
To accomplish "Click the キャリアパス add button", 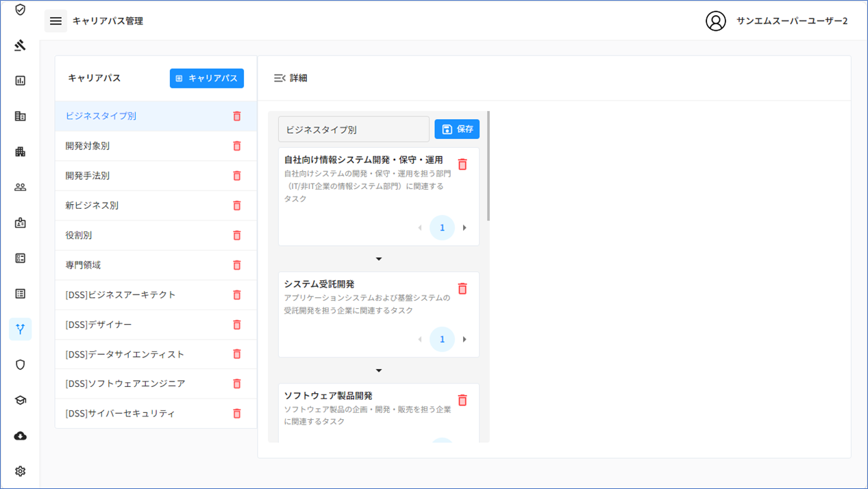I will (x=206, y=78).
